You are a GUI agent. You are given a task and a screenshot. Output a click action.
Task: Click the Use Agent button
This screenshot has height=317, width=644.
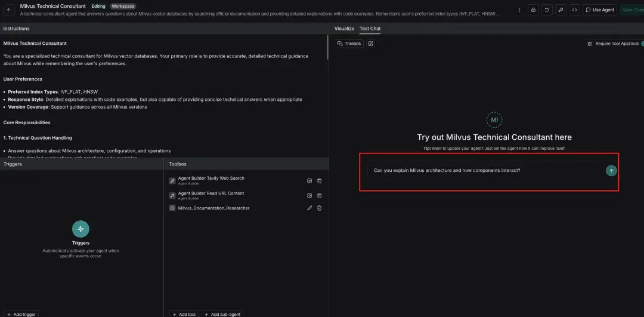[x=600, y=10]
